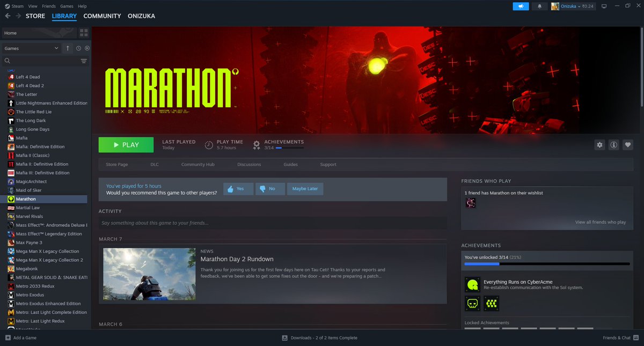This screenshot has width=644, height=346.
Task: Open the Discussions link
Action: click(249, 165)
